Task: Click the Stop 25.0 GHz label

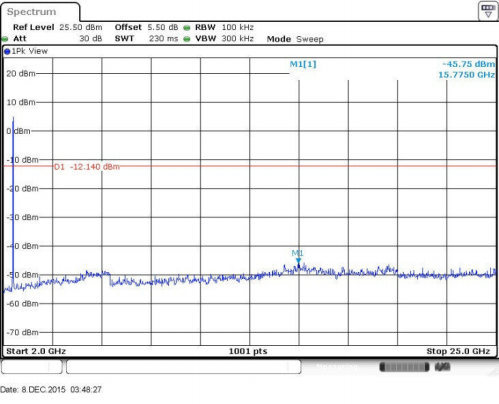Action: click(458, 351)
